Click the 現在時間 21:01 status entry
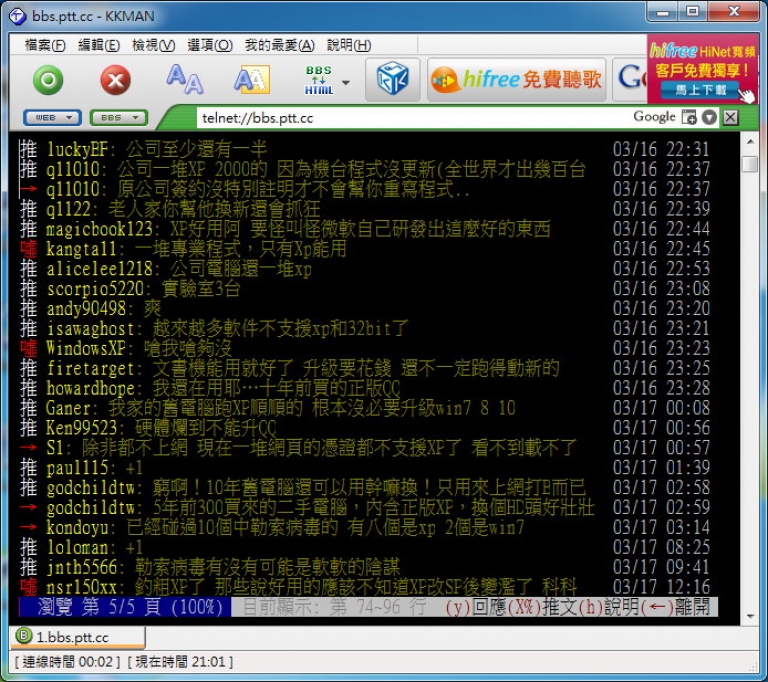 coord(180,662)
